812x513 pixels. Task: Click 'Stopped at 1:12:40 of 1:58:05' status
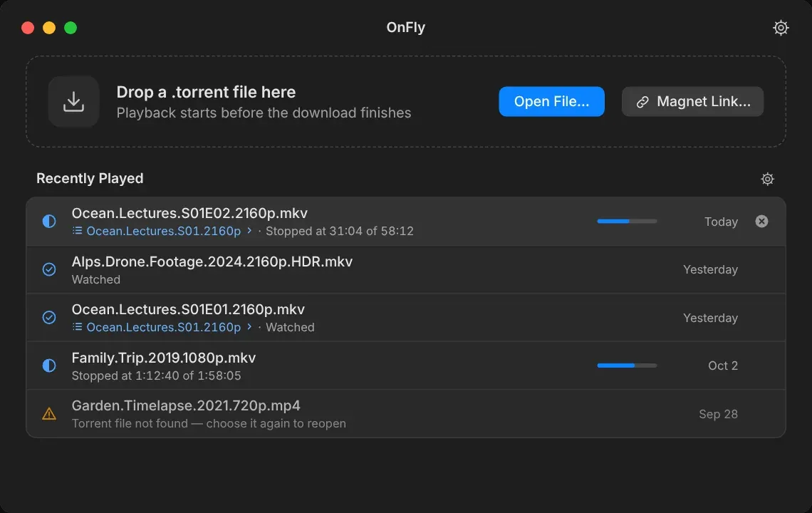click(157, 375)
